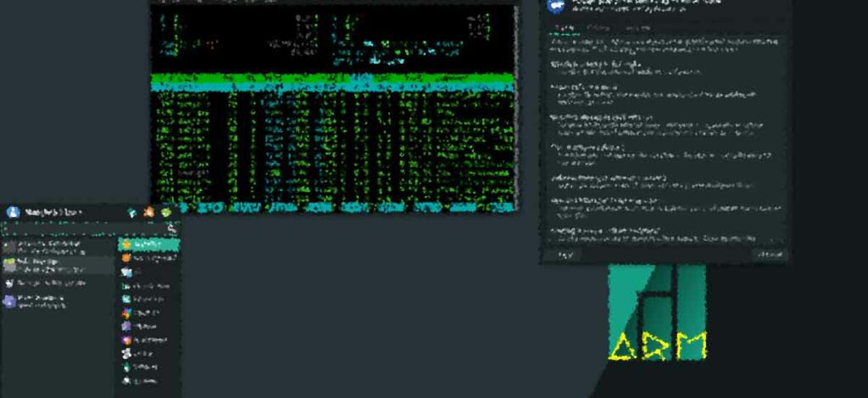Launch favorite entry with purple round icon

point(58,301)
